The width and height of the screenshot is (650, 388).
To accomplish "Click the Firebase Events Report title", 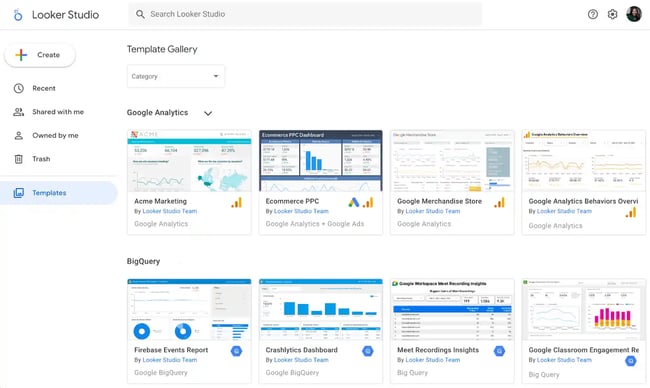I will tap(171, 350).
